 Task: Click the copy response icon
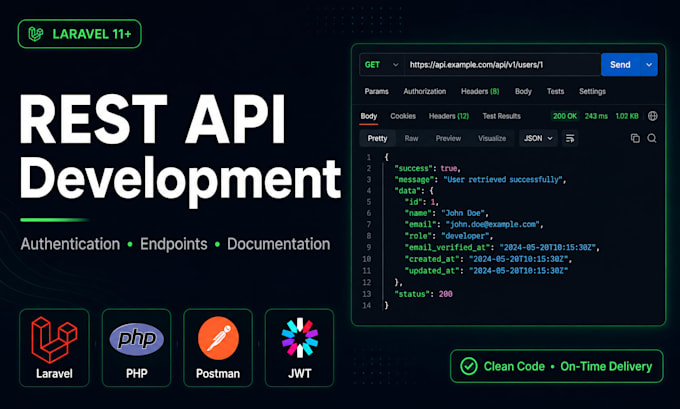635,138
